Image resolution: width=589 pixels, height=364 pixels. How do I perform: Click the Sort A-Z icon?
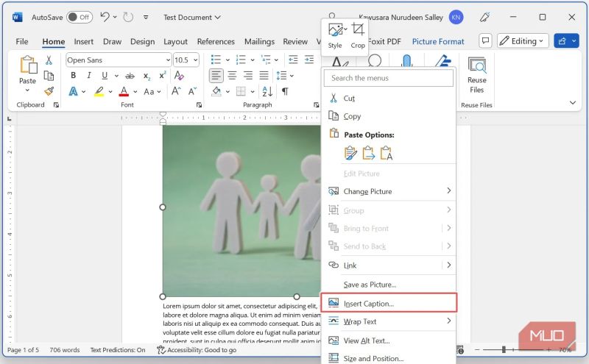pyautogui.click(x=267, y=91)
